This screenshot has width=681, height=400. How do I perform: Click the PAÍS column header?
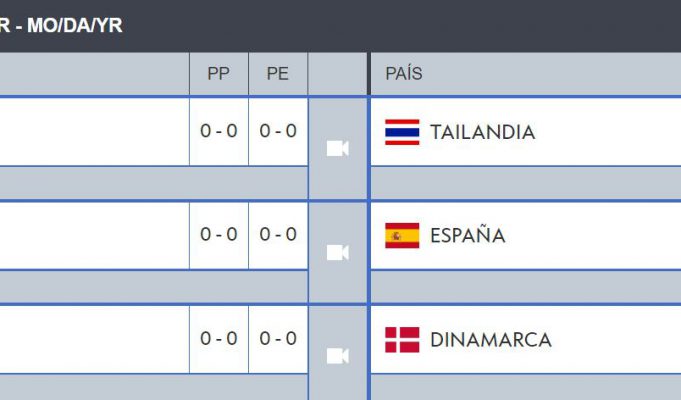coord(404,73)
